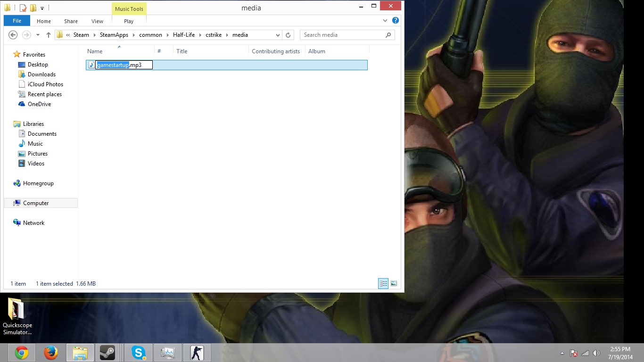Image resolution: width=644 pixels, height=362 pixels.
Task: Open the Counter-Strike taskbar icon
Action: pyautogui.click(x=197, y=353)
